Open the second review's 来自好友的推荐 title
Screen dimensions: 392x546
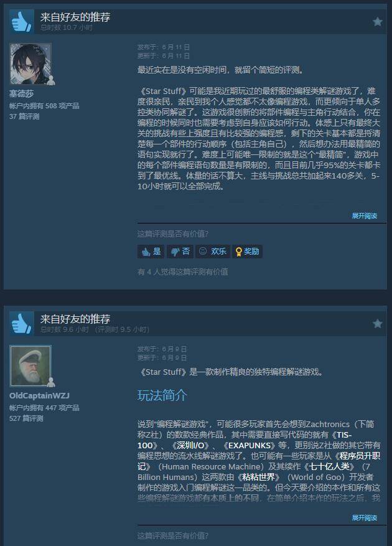75,319
